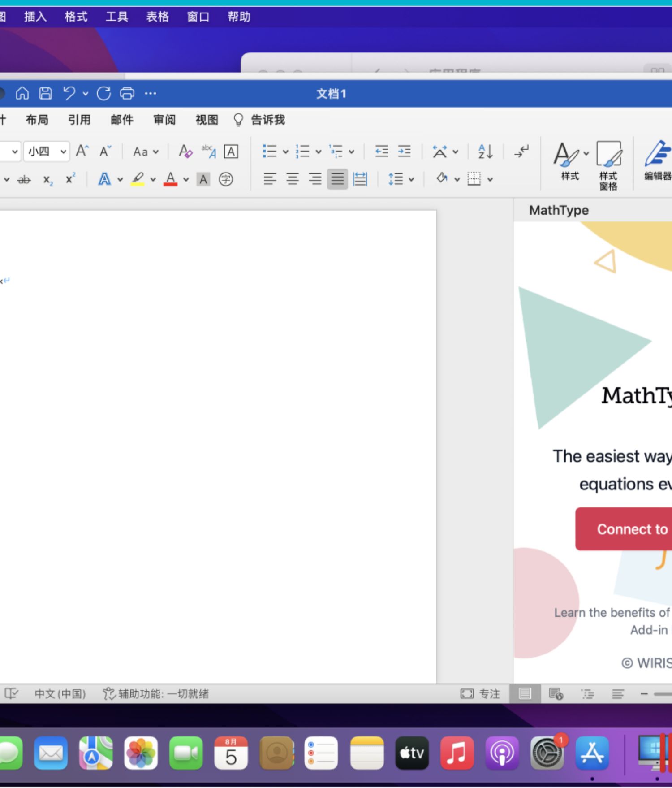
Task: Insert an enclosed character with the circled 字 icon
Action: 226,179
